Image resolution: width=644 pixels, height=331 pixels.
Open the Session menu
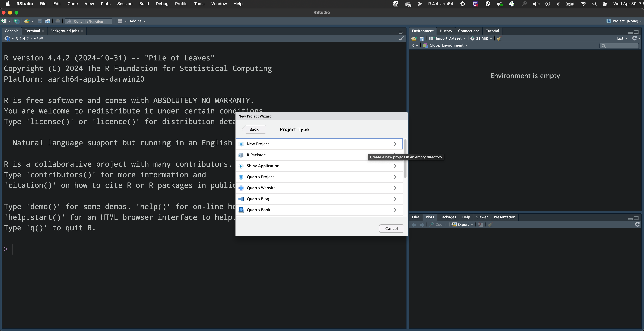coord(125,4)
